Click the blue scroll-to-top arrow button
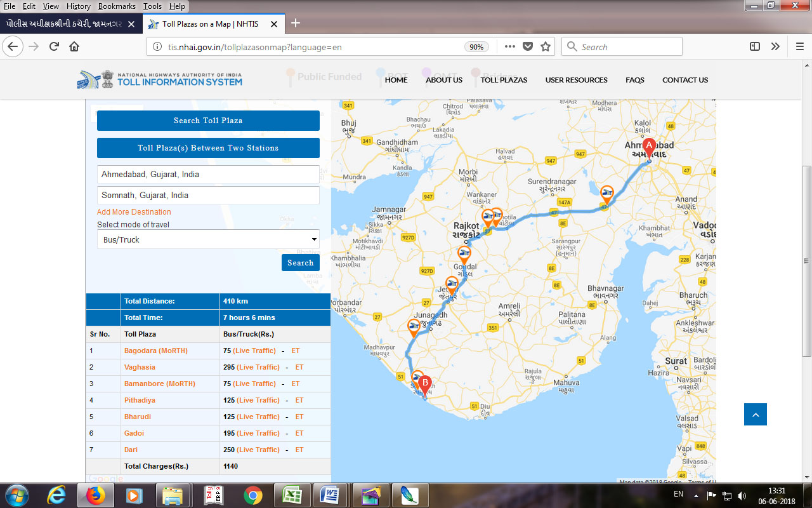 coord(755,414)
